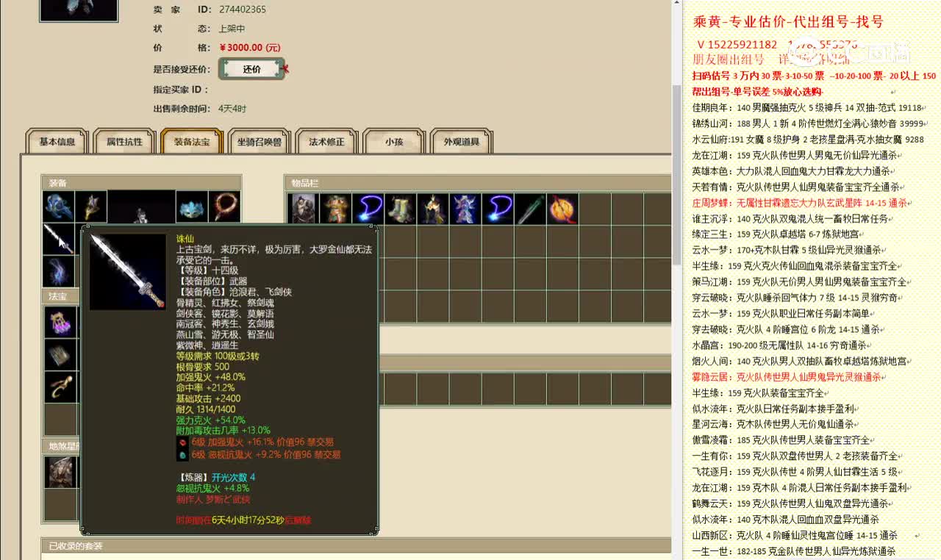Screen dimensions: 941x560
Task: Click the status text 上架中
Action: (232, 29)
